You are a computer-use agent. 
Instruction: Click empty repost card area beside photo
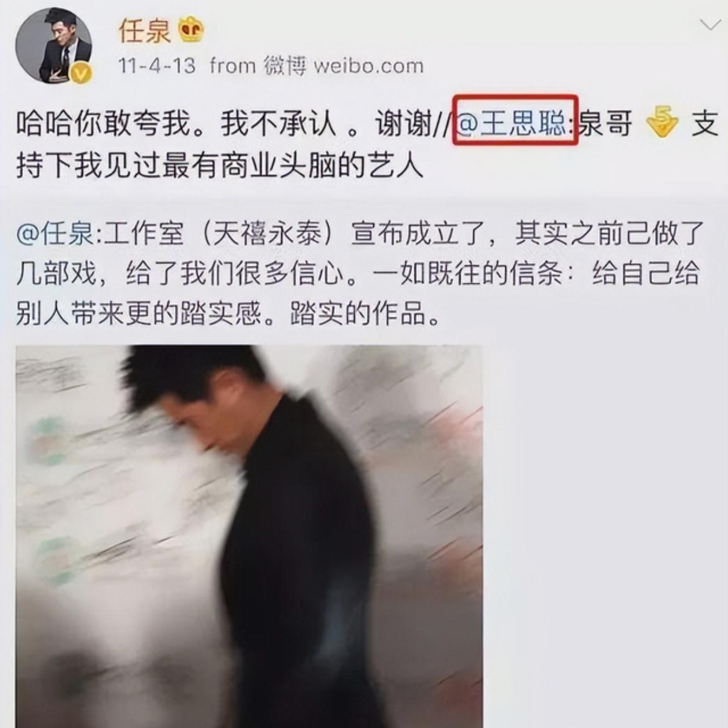tap(604, 534)
